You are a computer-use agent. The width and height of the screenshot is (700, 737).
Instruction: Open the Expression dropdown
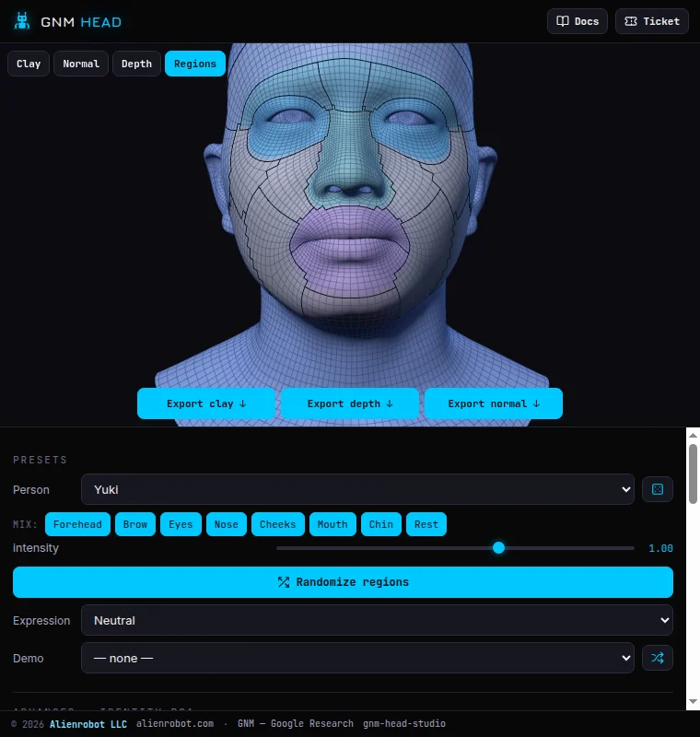tap(377, 620)
